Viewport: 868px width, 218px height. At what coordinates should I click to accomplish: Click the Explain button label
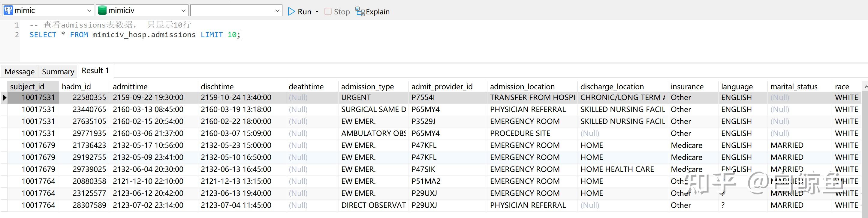point(377,11)
